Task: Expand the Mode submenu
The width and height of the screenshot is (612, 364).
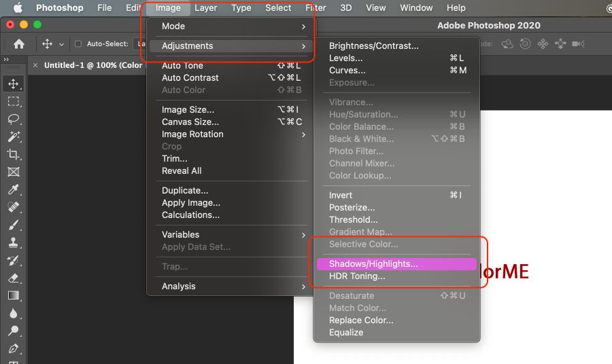Action: (233, 26)
